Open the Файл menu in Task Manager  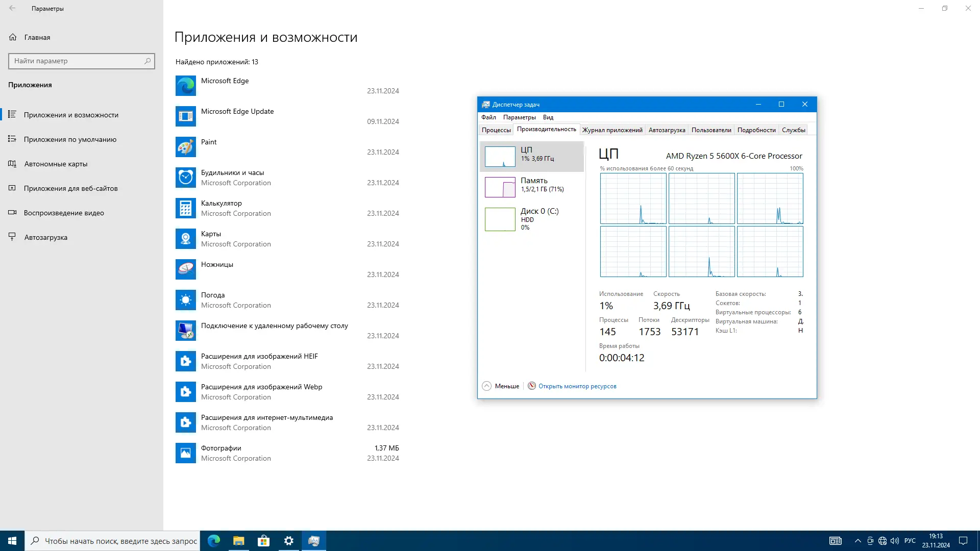pos(488,117)
